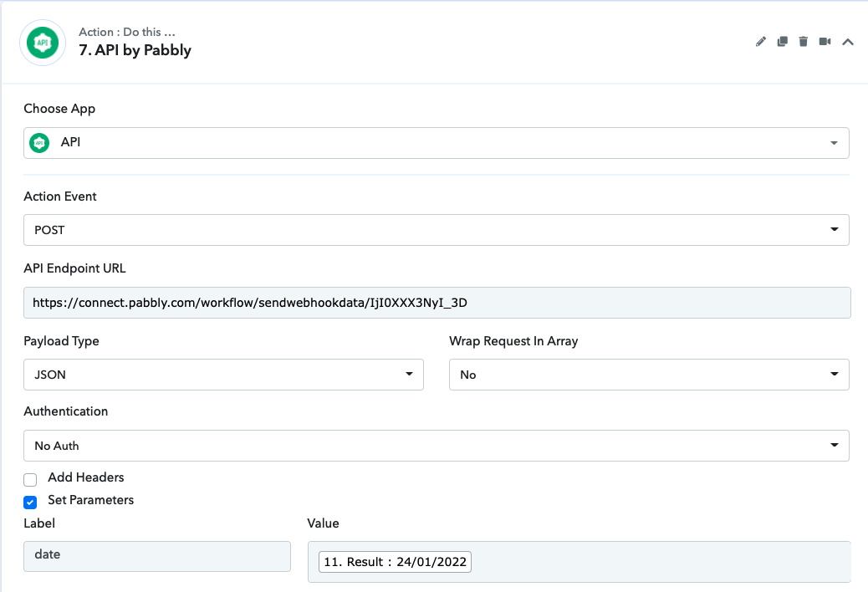868x592 pixels.
Task: Click the 7. API by Pabbly title
Action: [x=135, y=50]
